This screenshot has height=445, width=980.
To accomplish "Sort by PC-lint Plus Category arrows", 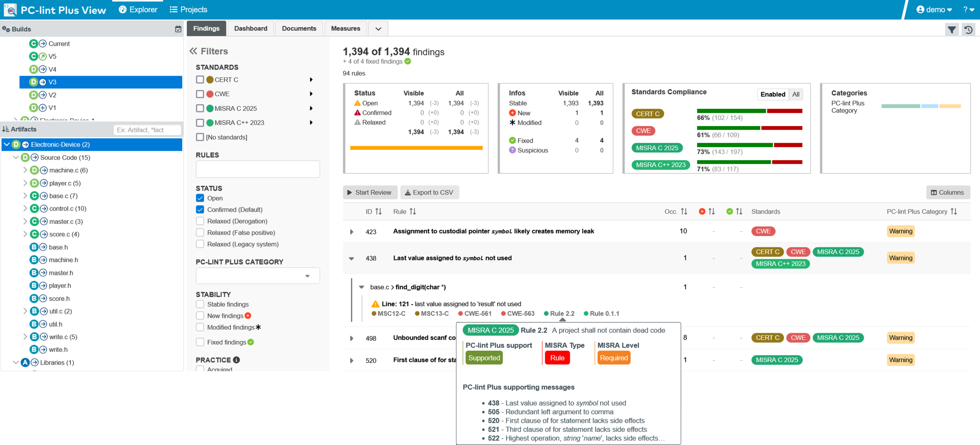I will pos(954,212).
